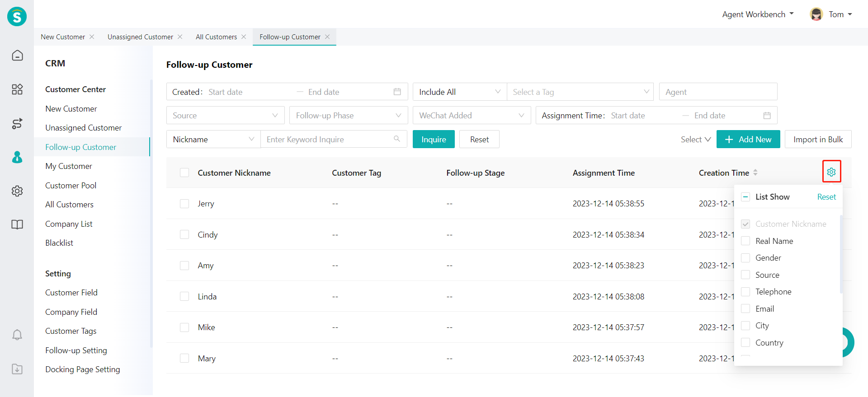Screen dimensions: 868x397
Task: Open the WeChat Added dropdown
Action: pos(472,115)
